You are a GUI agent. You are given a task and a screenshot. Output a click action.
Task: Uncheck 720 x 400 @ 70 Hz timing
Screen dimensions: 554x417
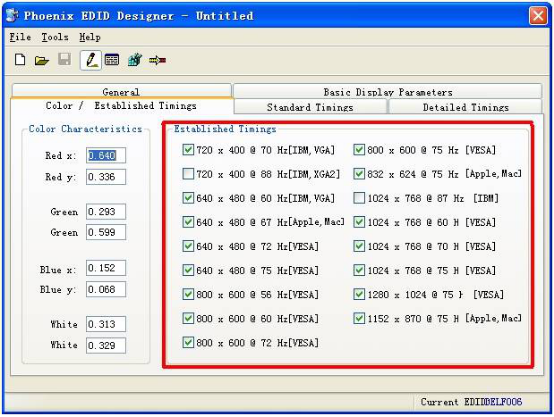click(188, 150)
